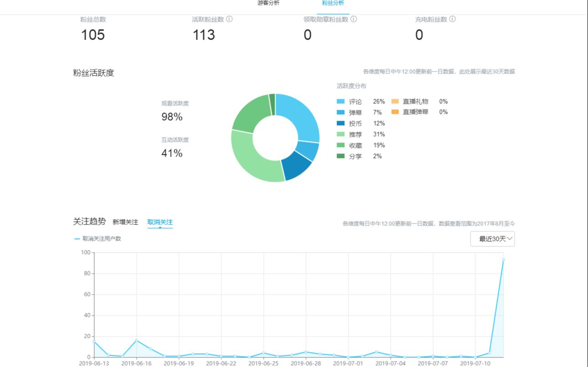Click the 2019-07-04 axis date label
The height and width of the screenshot is (367, 588).
click(x=391, y=363)
